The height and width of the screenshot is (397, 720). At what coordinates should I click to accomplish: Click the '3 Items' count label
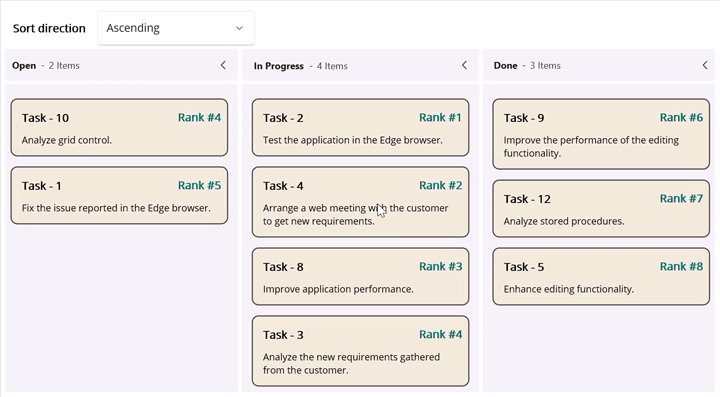(x=545, y=66)
